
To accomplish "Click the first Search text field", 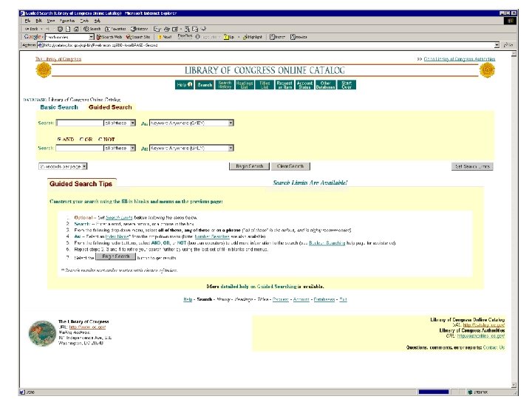I will pos(80,123).
